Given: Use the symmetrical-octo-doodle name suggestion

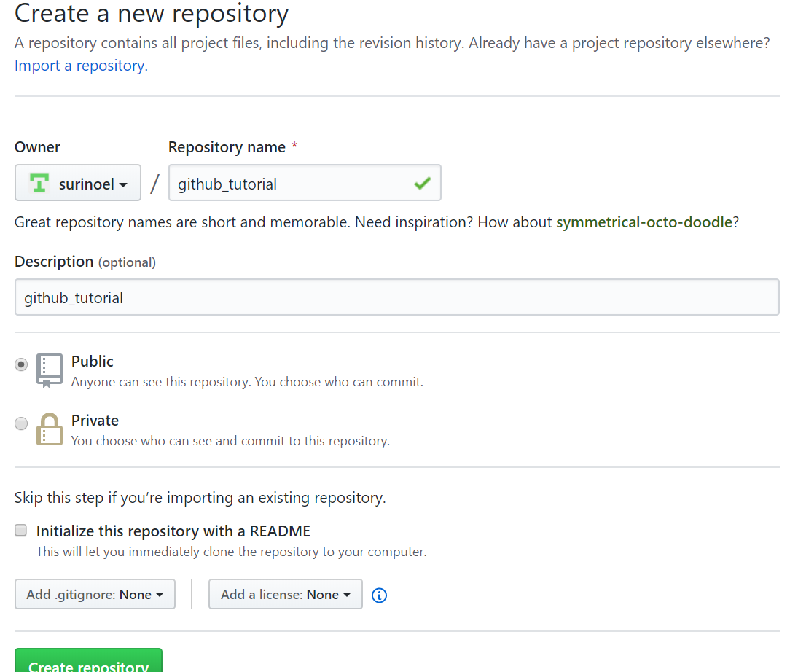Looking at the screenshot, I should click(644, 222).
